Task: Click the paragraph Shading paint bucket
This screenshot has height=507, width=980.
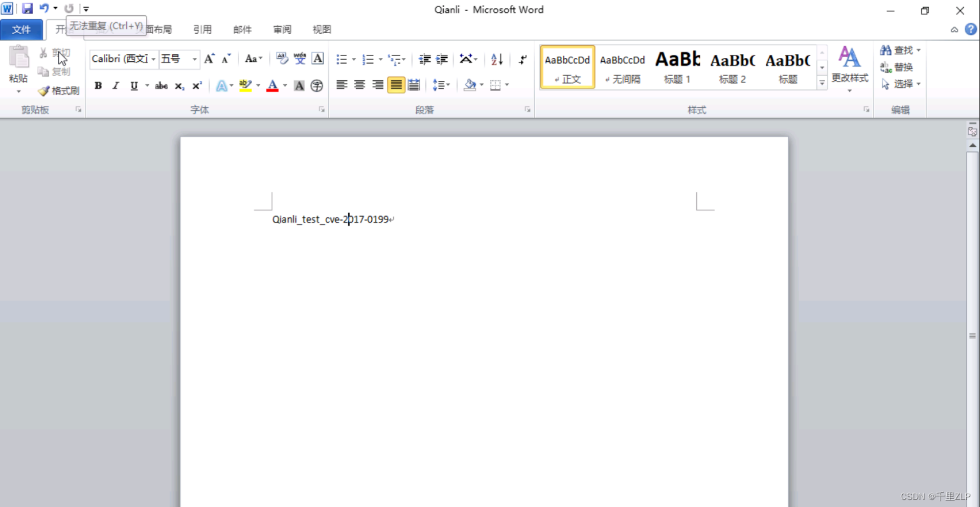Action: click(470, 85)
